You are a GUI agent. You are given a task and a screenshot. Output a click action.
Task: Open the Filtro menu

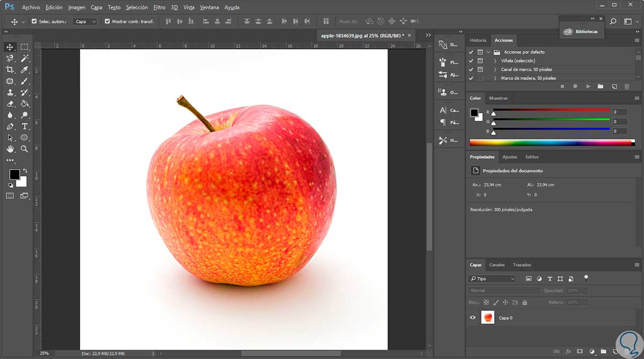(x=159, y=8)
